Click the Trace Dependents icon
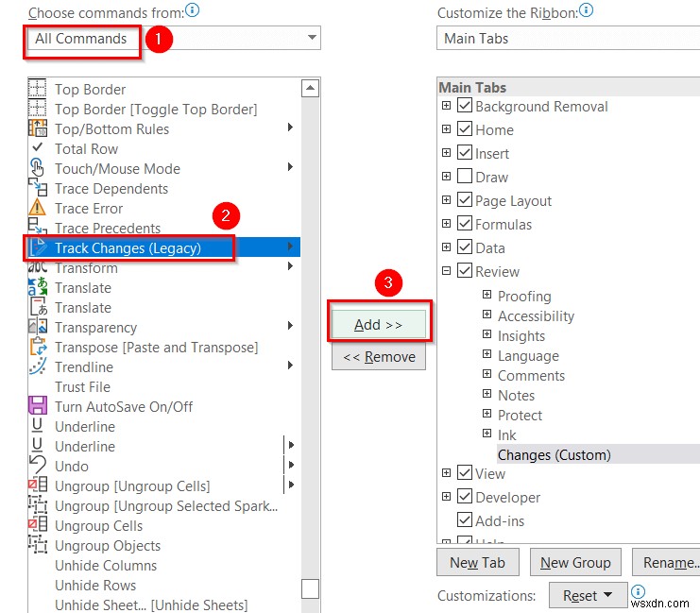Screen dimensions: 700x613 [38, 187]
